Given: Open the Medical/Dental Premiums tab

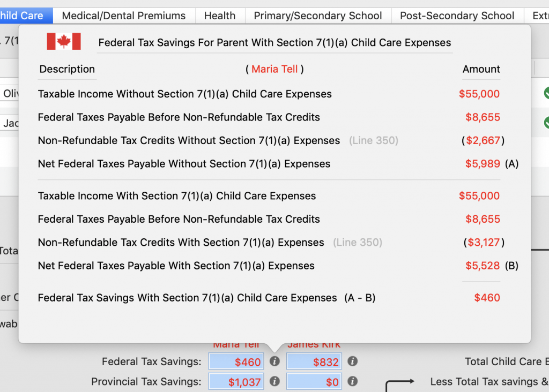Looking at the screenshot, I should (124, 16).
